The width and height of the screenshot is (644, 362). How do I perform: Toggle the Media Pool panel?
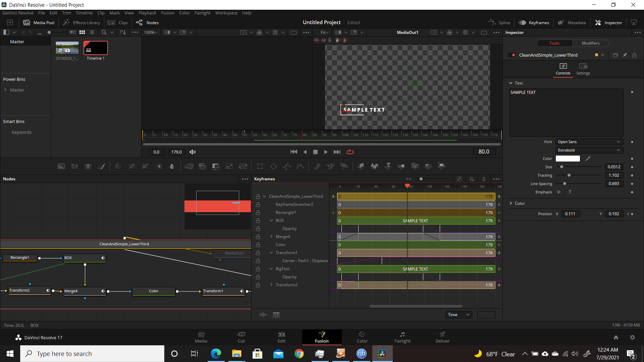(39, 22)
